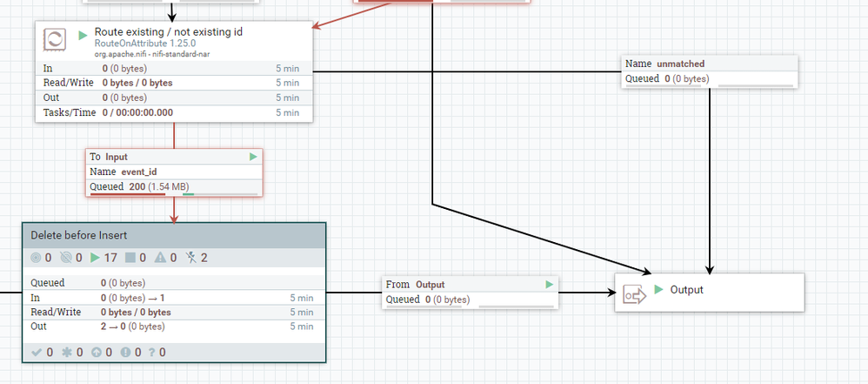
Task: Click the locally modified asterisk icon
Action: click(67, 353)
